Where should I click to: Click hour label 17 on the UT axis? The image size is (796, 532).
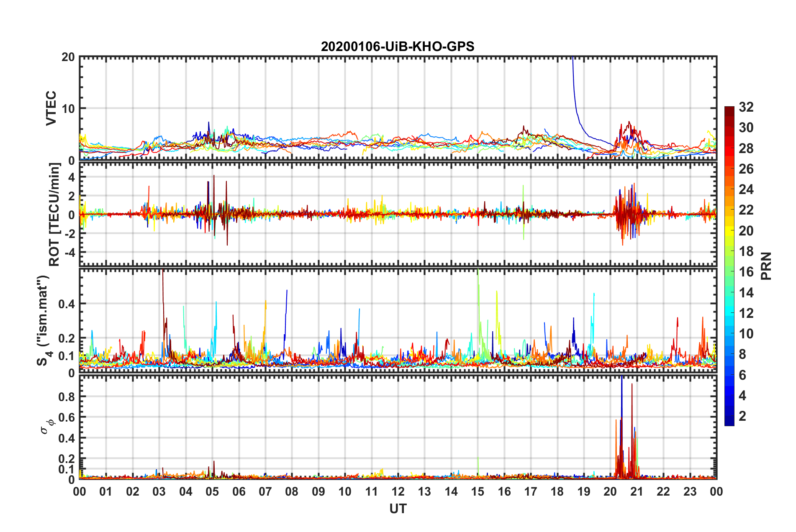tap(531, 491)
